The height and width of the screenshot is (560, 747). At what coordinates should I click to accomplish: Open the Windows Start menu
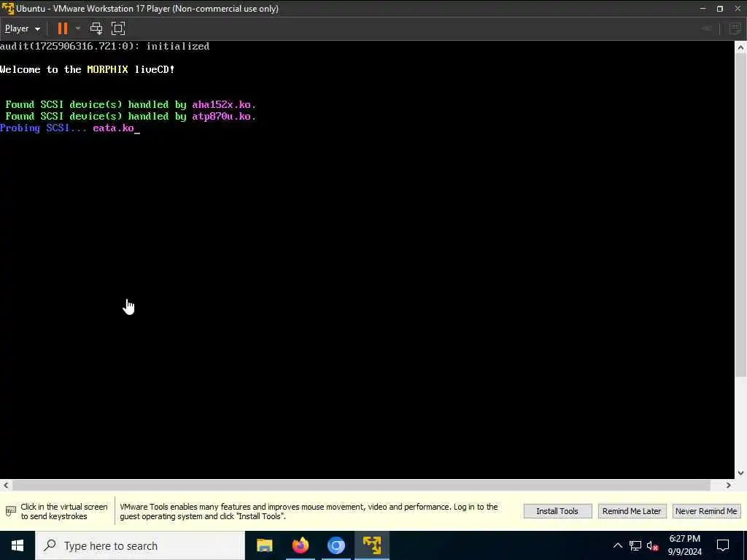coord(18,545)
